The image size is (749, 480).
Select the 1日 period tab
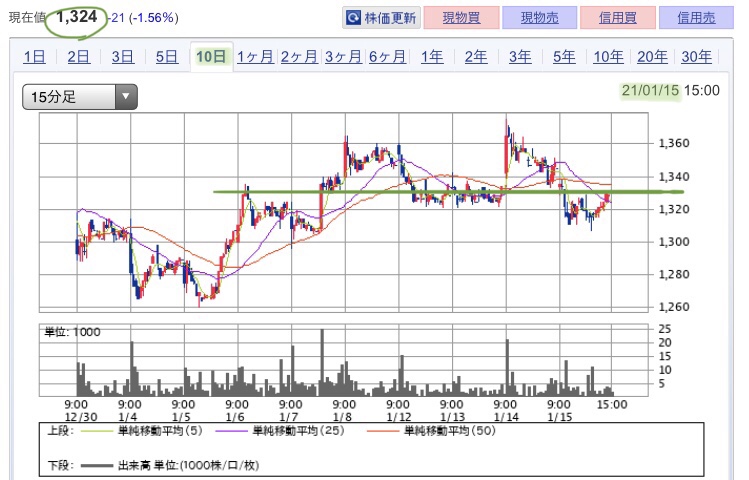tap(34, 57)
